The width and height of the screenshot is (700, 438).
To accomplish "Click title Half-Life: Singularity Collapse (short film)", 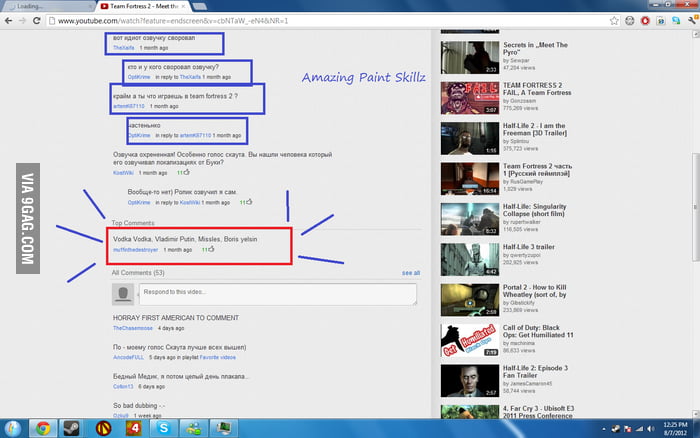I will pyautogui.click(x=534, y=210).
